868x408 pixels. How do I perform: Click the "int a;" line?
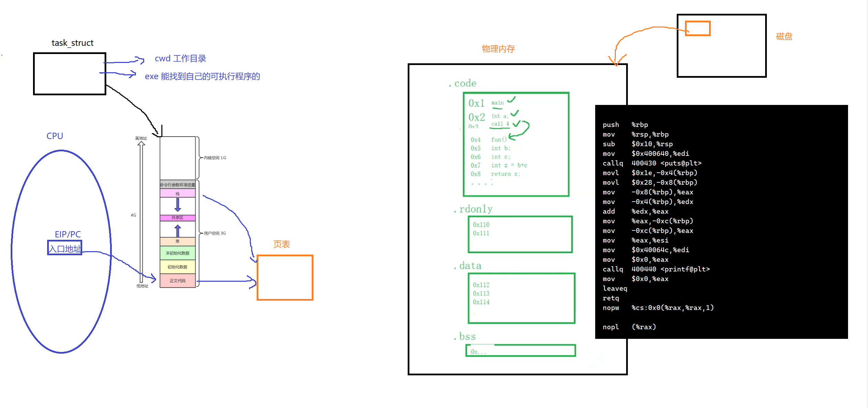click(500, 116)
